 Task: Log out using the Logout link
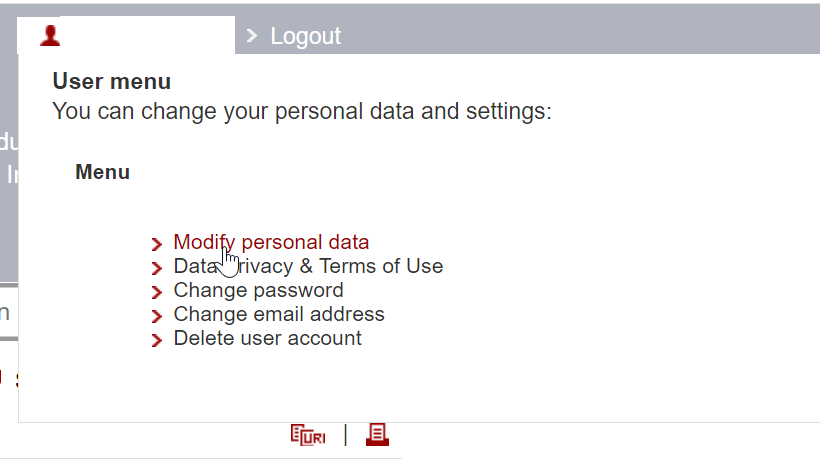tap(305, 36)
